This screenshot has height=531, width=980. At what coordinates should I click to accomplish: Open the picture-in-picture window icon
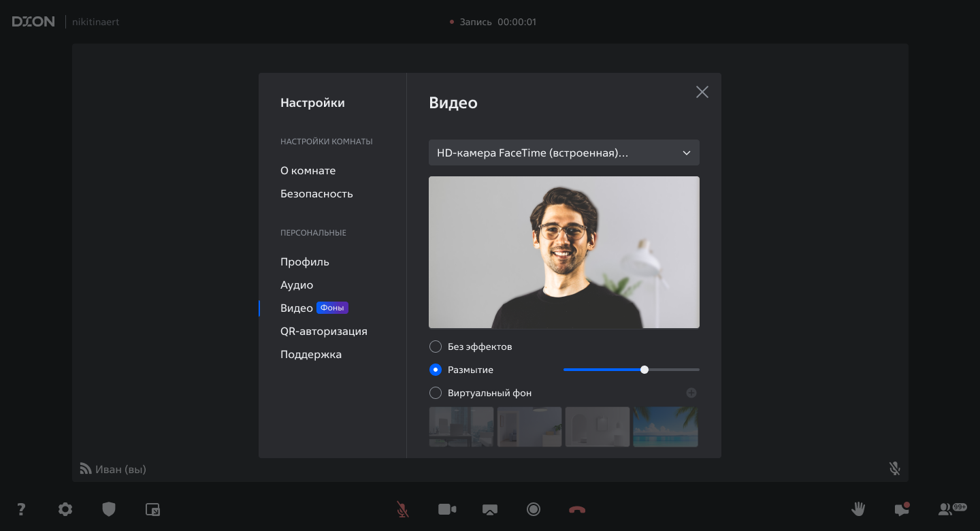(x=152, y=509)
